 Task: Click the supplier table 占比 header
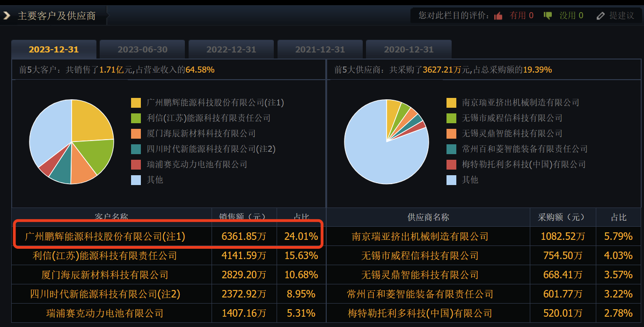tap(619, 217)
